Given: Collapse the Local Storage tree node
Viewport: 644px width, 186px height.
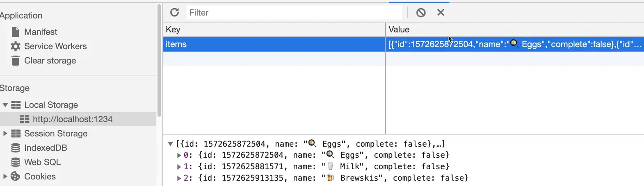Looking at the screenshot, I should [x=5, y=105].
